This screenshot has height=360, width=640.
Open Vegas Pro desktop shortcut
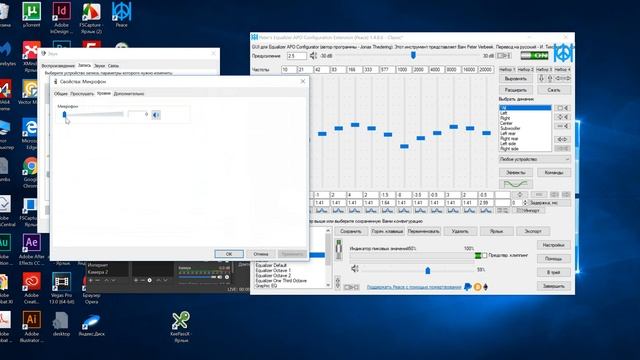(x=62, y=288)
